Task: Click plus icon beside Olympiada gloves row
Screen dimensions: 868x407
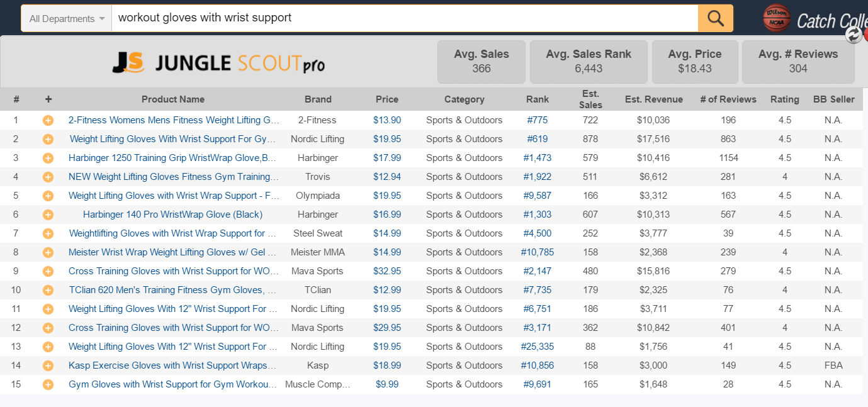Action: [x=48, y=196]
